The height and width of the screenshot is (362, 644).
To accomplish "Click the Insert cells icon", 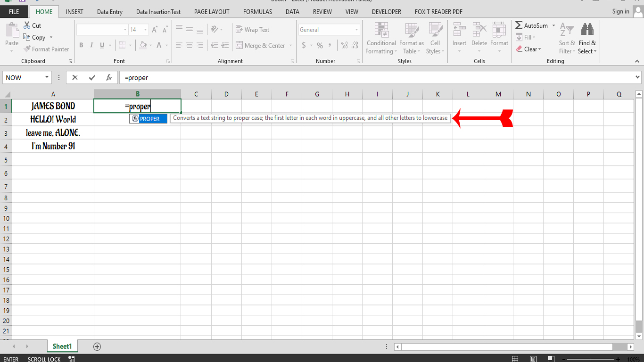I will [x=459, y=30].
